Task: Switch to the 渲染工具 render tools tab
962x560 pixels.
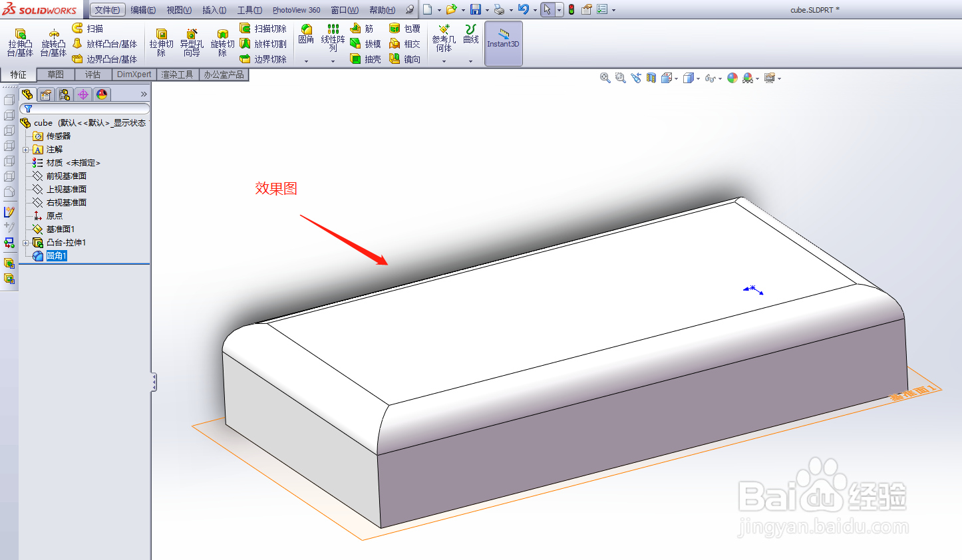Action: pyautogui.click(x=178, y=74)
